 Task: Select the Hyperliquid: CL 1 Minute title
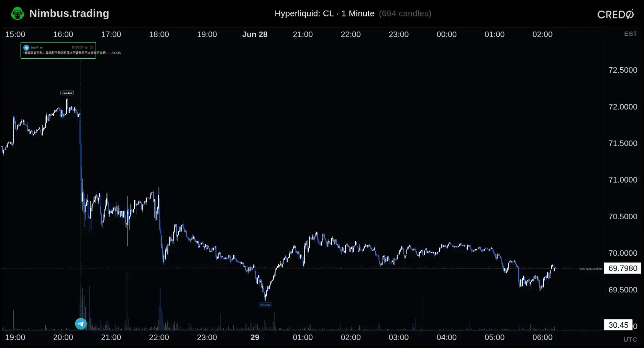324,13
